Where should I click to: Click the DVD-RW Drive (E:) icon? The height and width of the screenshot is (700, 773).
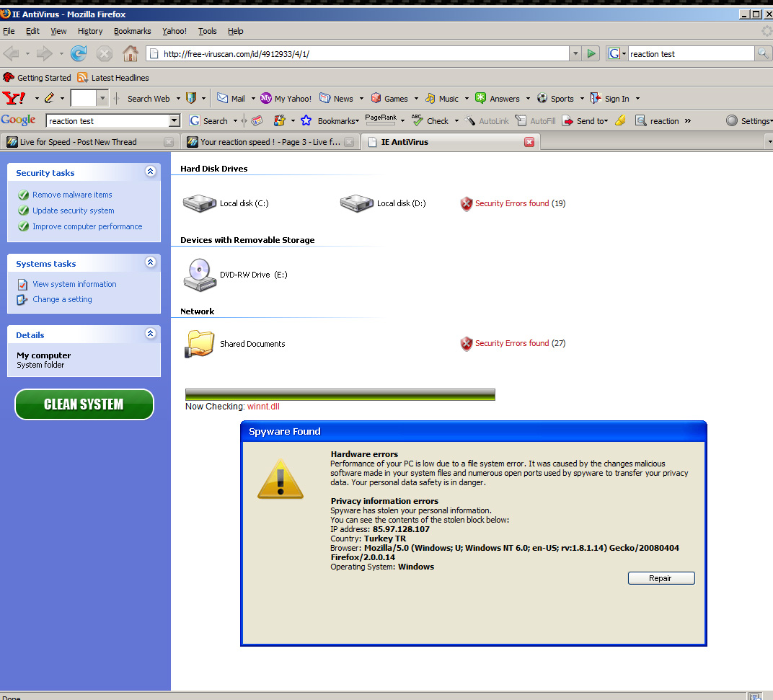(200, 275)
